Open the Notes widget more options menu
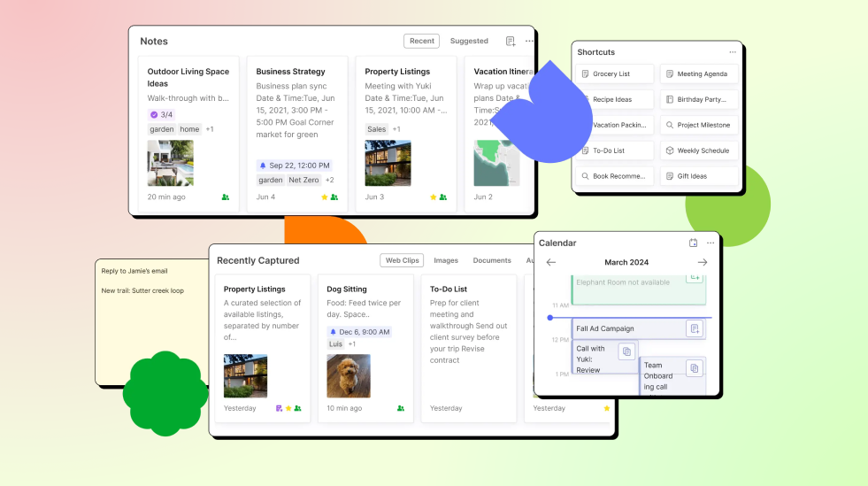Screen dimensions: 868x486 [529, 42]
